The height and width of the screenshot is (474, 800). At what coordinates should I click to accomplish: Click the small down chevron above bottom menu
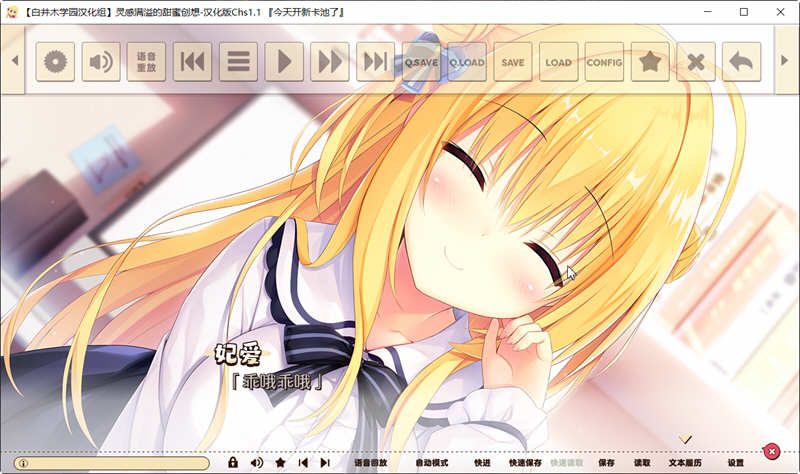685,439
